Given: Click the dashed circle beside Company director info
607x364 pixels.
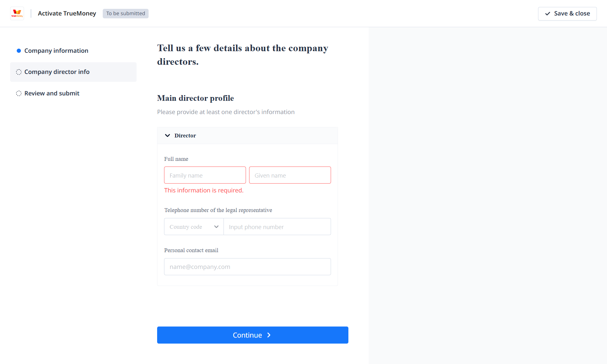Looking at the screenshot, I should [x=19, y=72].
